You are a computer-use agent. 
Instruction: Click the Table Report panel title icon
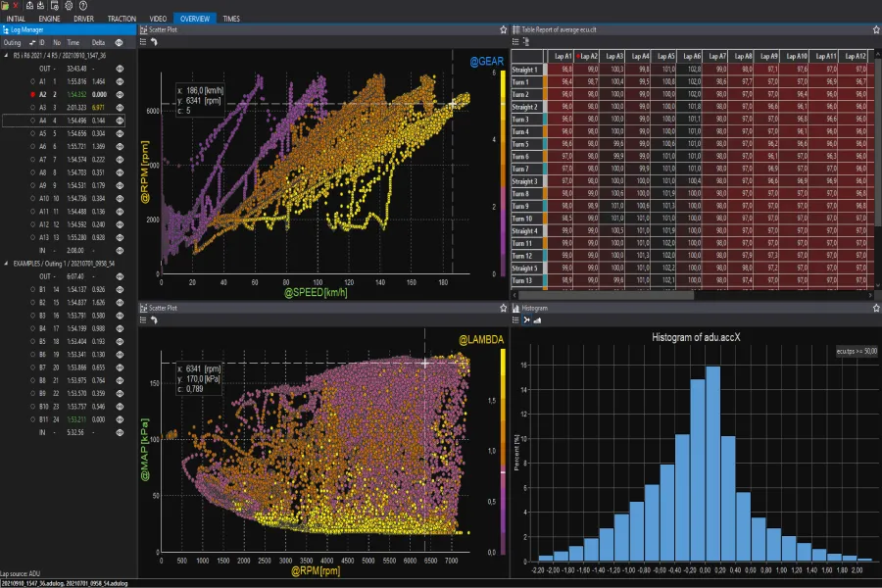(515, 29)
